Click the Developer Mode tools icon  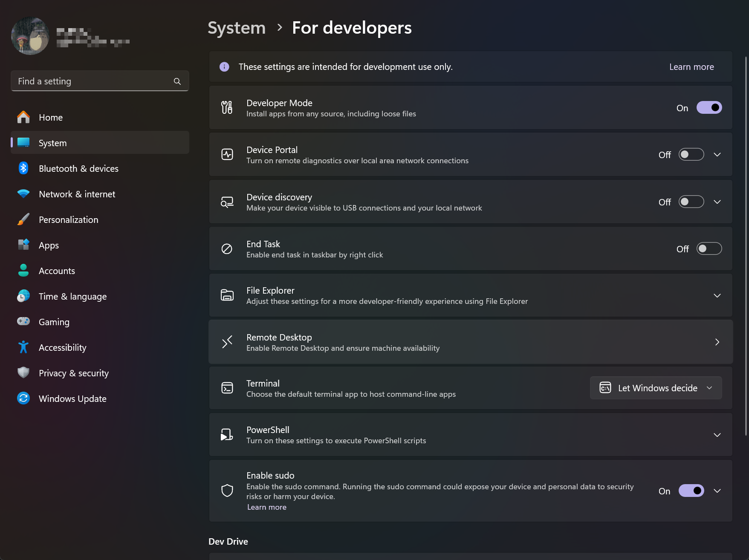coord(227,107)
